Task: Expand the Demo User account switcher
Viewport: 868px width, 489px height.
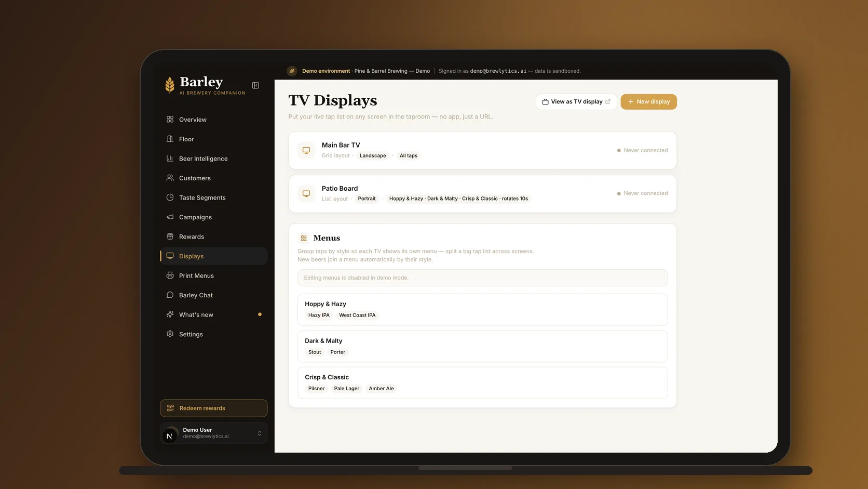Action: (214, 433)
